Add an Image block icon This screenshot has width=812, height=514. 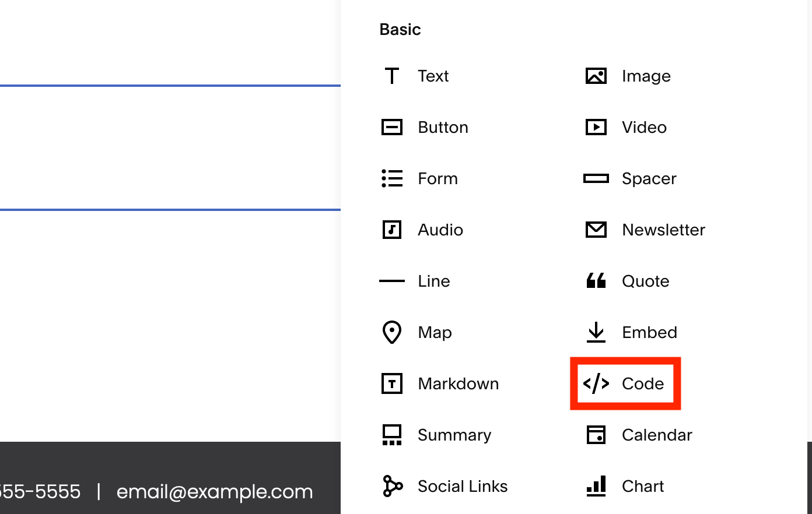coord(596,76)
